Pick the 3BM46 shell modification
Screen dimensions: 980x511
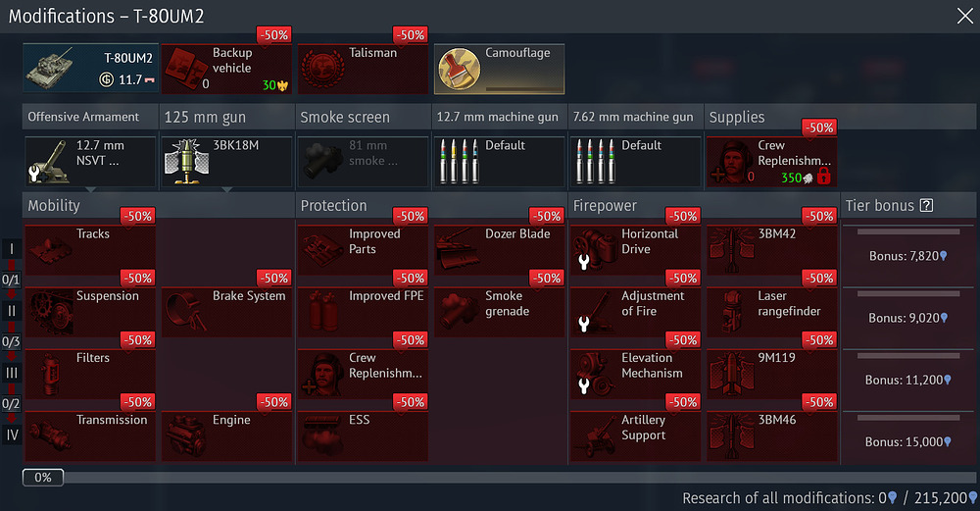[771, 435]
